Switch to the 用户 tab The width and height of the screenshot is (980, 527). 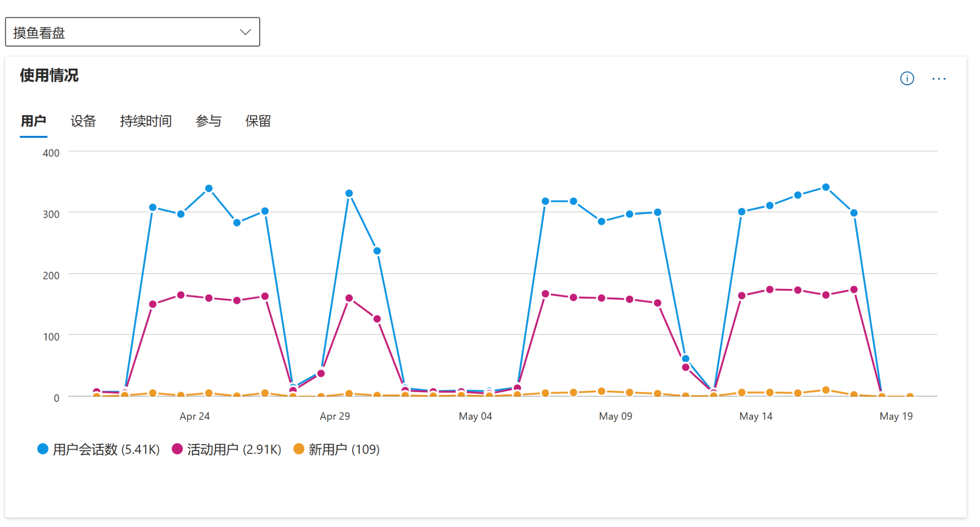point(33,121)
